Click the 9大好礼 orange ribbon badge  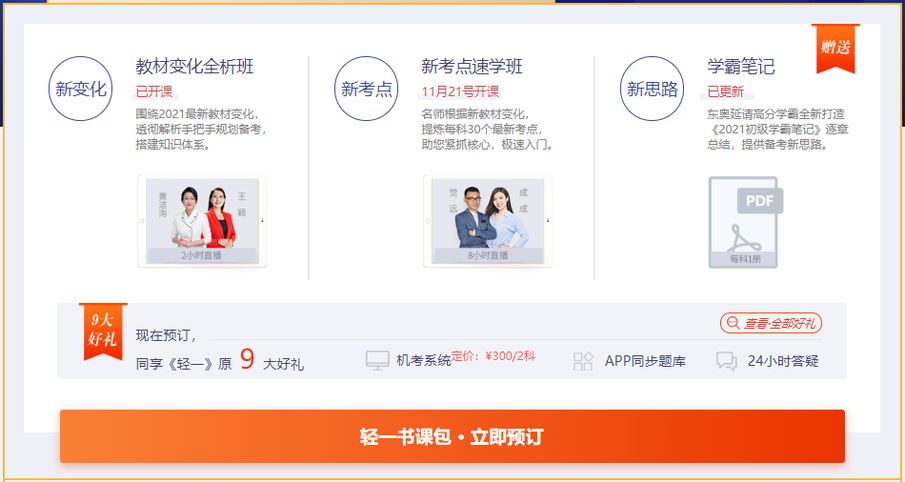(x=102, y=329)
